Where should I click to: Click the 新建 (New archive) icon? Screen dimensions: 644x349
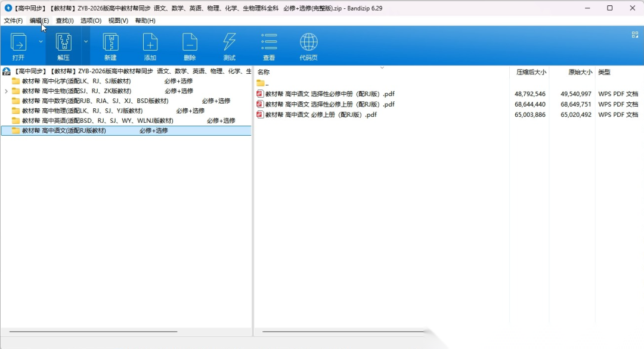coord(110,43)
